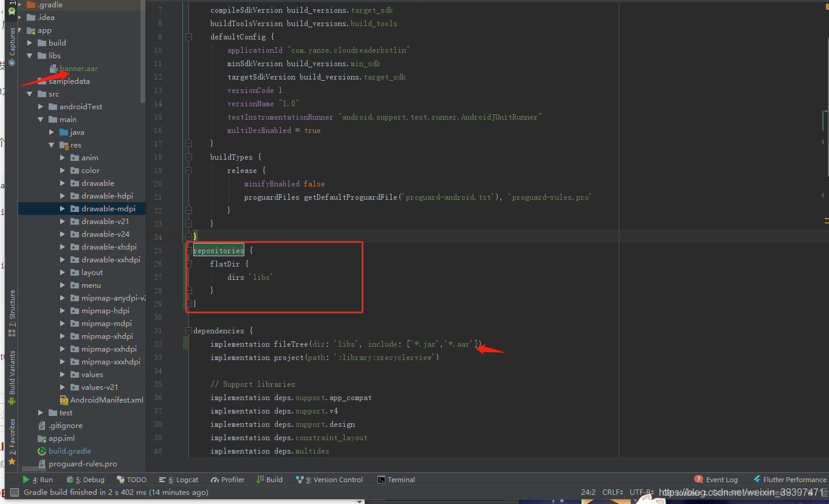The height and width of the screenshot is (504, 829).
Task: Click the anim folder icon
Action: coord(75,158)
